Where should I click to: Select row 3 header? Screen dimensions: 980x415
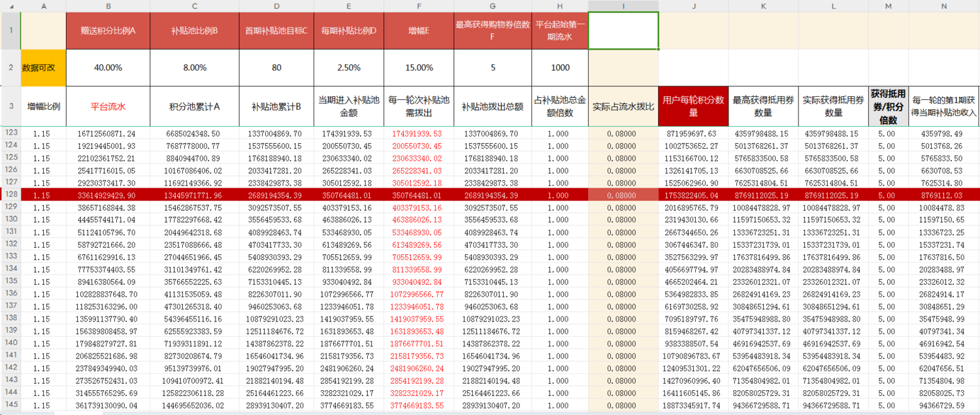pos(10,106)
